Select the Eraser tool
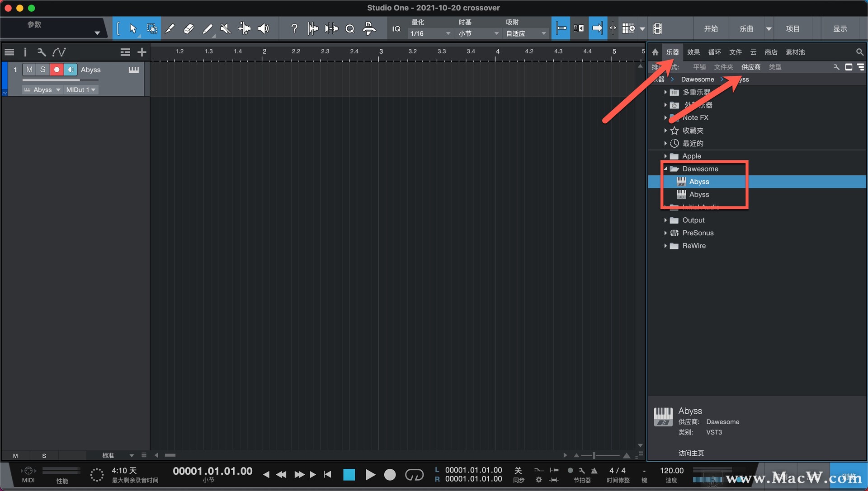 [x=189, y=29]
